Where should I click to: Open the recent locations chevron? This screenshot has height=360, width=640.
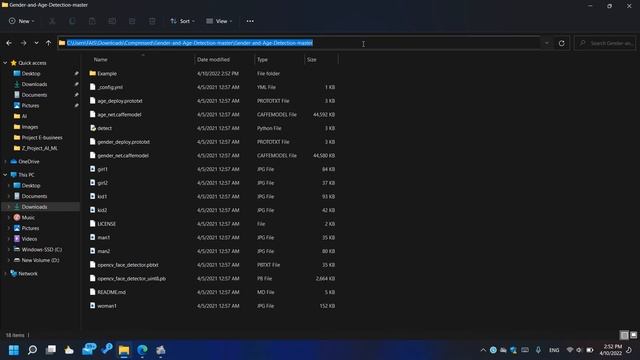click(36, 43)
